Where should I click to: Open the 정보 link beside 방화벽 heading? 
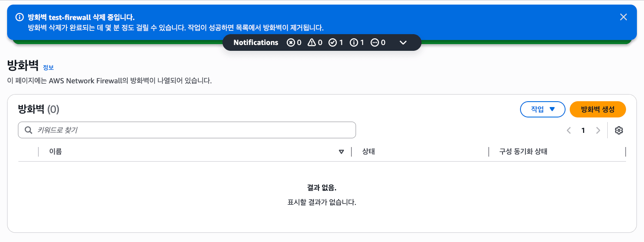click(x=48, y=67)
